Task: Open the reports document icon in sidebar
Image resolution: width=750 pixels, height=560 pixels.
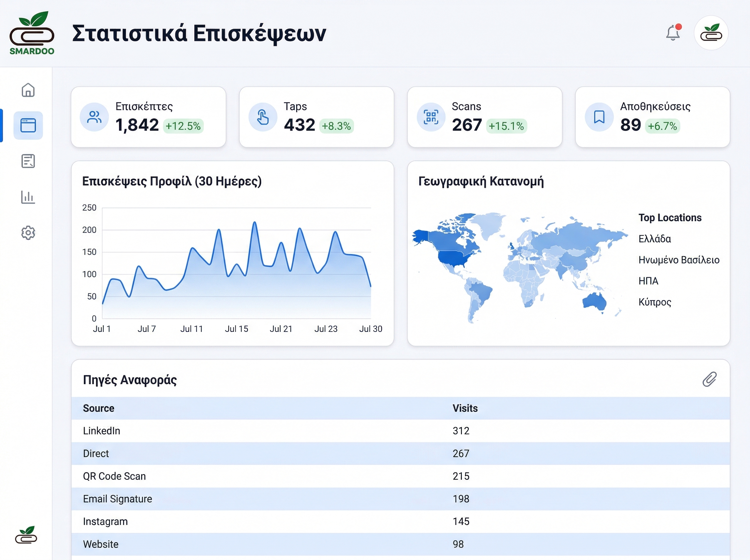Action: pos(28,161)
